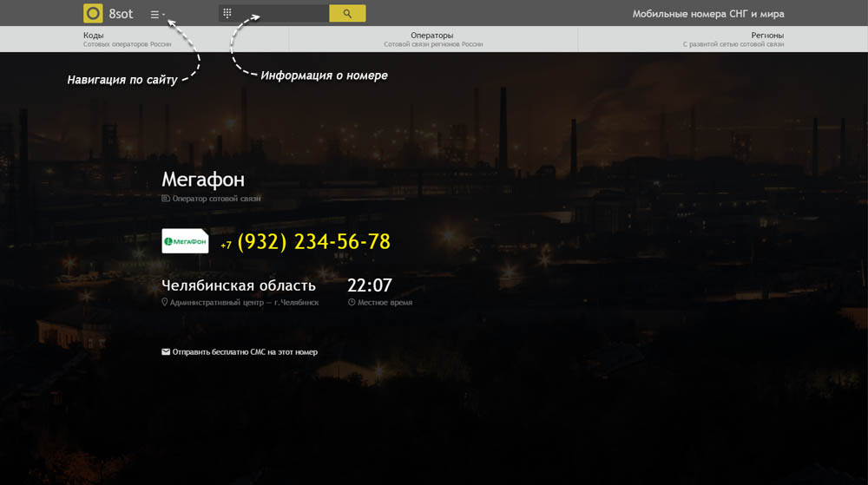Viewport: 868px width, 485px height.
Task: Click the clock icon near Местное время
Action: pos(352,302)
